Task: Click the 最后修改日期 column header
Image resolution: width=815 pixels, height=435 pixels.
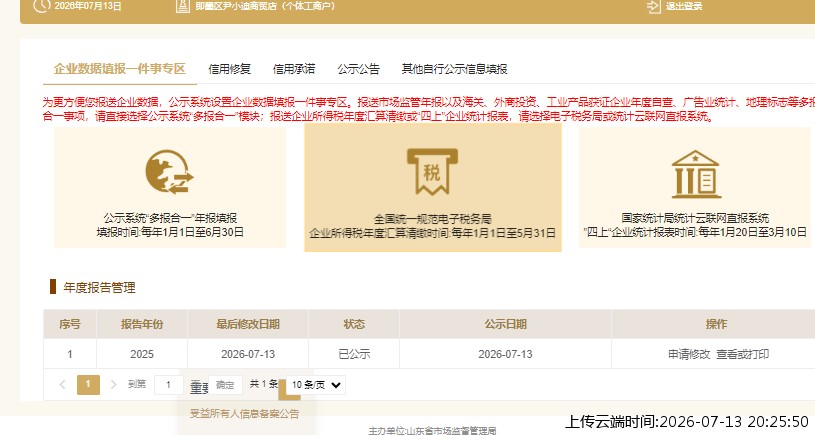Action: (x=248, y=324)
